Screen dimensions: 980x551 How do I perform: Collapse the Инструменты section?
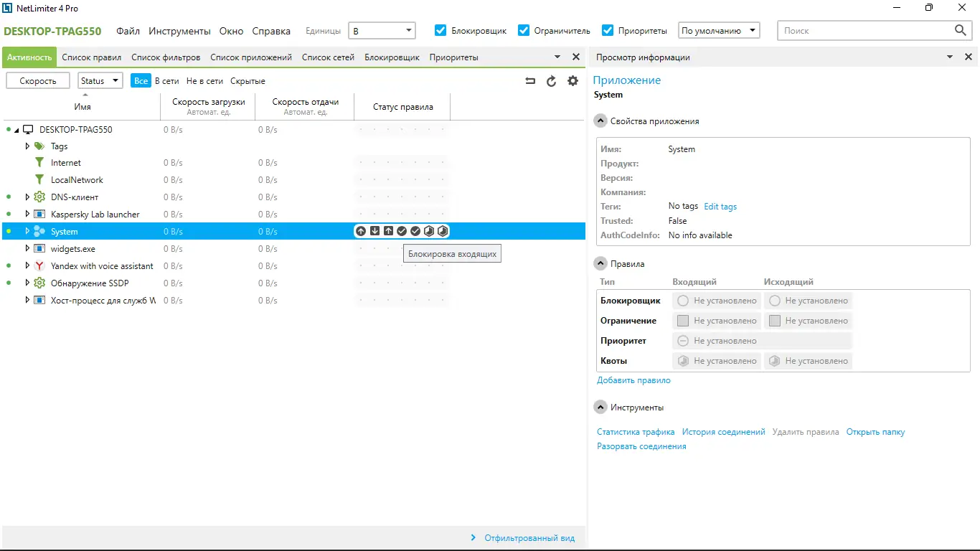point(600,408)
